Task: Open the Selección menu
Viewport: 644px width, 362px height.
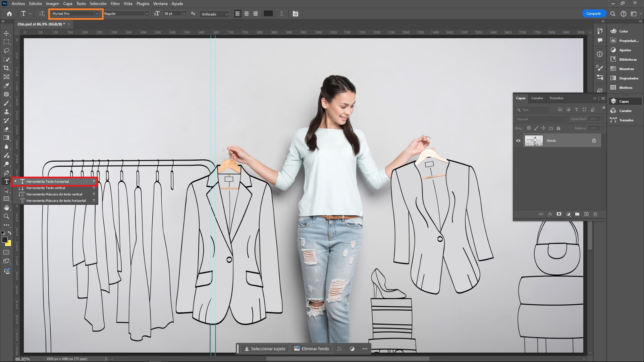Action: [98, 4]
